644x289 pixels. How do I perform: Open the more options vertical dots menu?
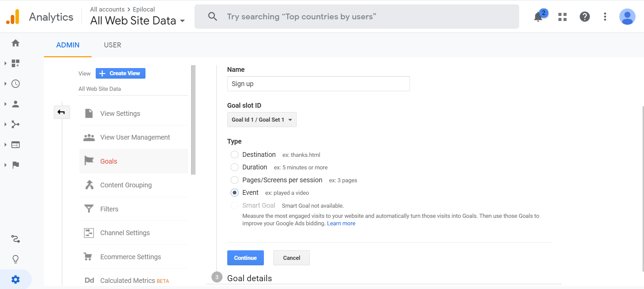point(605,17)
